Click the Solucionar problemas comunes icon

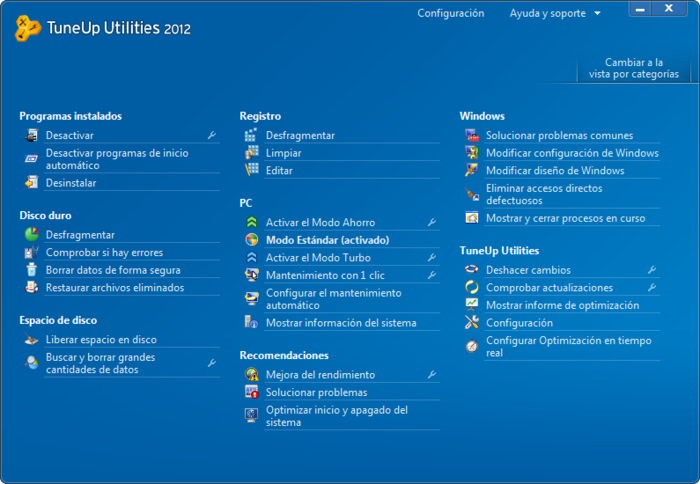(471, 135)
